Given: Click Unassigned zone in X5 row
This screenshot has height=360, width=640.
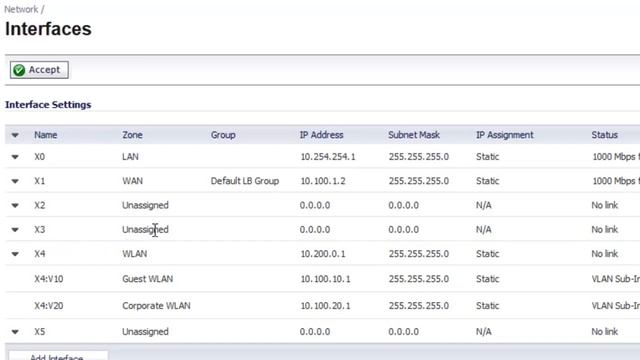Looking at the screenshot, I should [x=145, y=332].
